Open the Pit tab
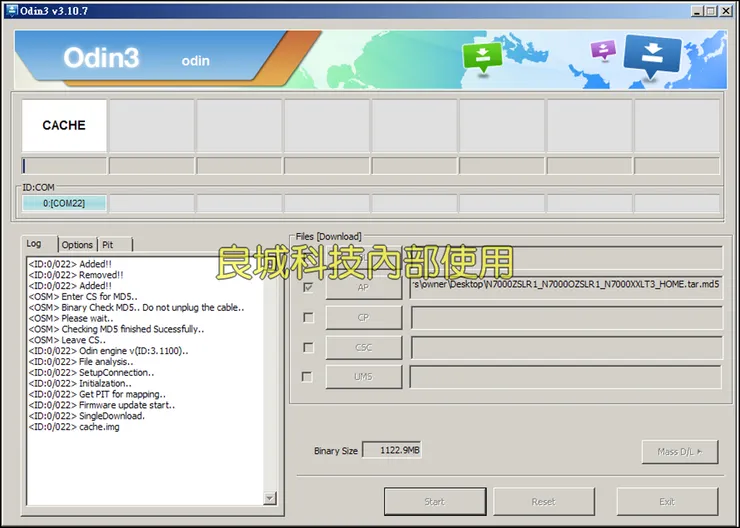740x528 pixels. pyautogui.click(x=108, y=245)
